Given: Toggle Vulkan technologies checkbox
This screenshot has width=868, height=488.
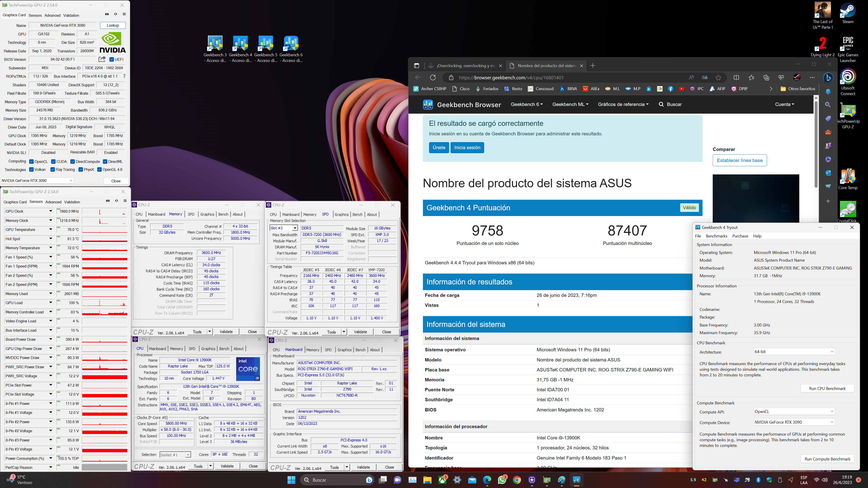Looking at the screenshot, I should (31, 169).
